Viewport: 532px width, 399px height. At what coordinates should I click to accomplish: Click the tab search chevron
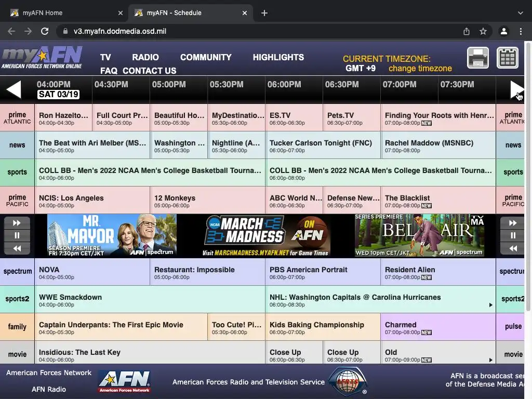pos(520,13)
